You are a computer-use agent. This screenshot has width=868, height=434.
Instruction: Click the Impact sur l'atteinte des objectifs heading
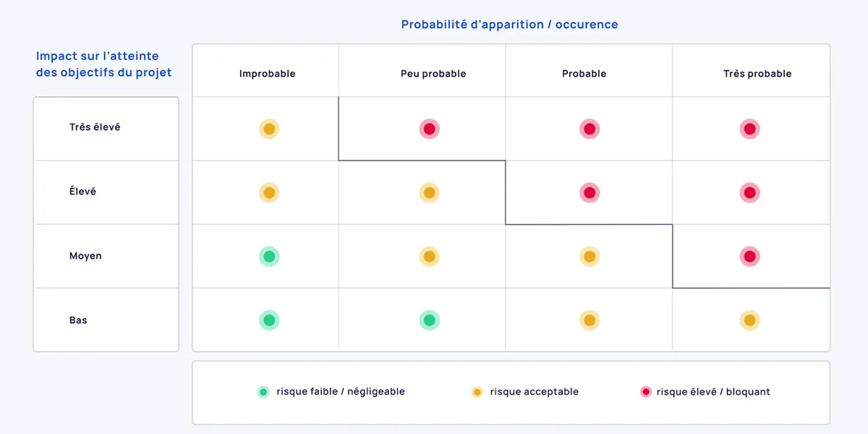point(103,64)
